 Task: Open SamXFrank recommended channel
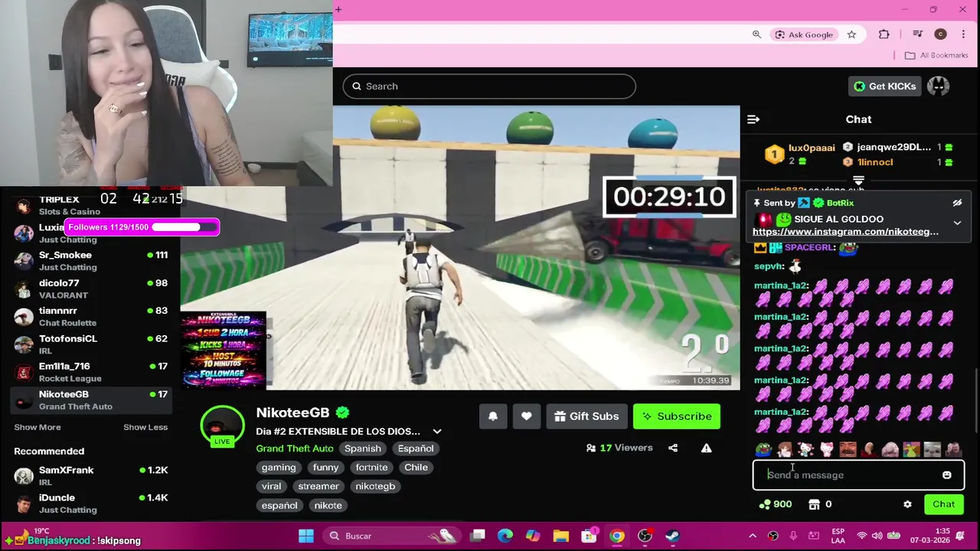point(90,476)
